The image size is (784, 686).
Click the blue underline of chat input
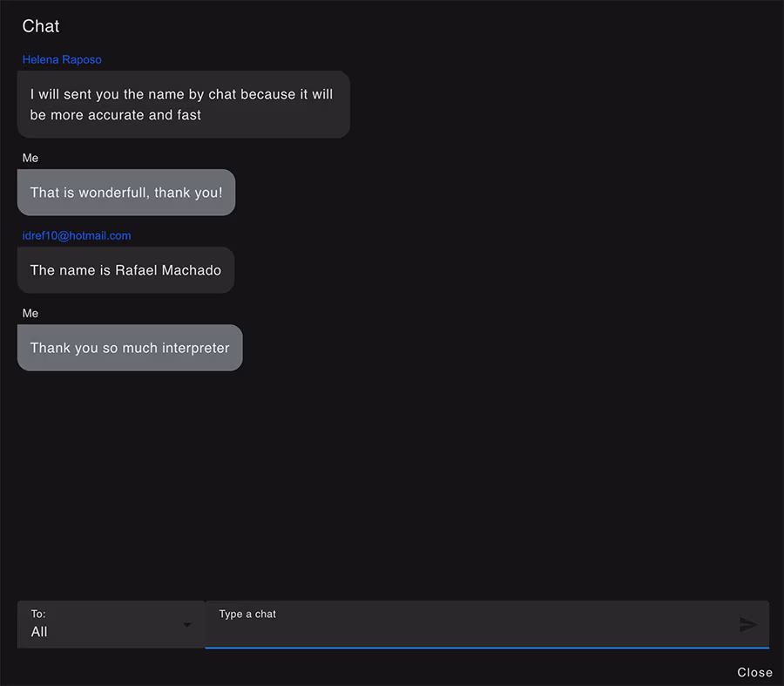487,648
